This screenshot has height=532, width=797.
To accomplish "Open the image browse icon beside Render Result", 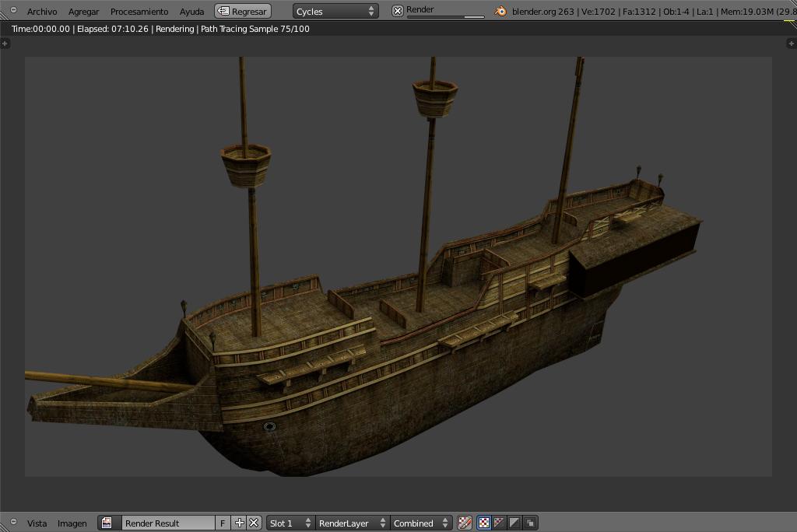I will (108, 523).
